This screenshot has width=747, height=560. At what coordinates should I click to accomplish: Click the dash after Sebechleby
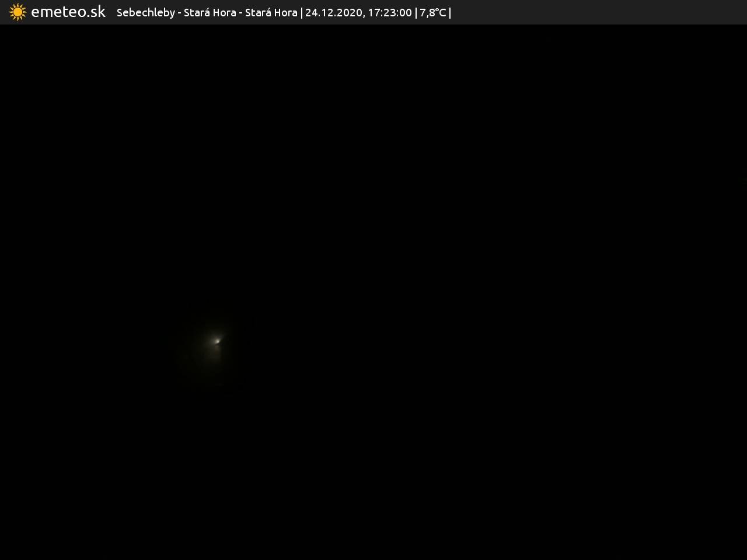click(179, 13)
